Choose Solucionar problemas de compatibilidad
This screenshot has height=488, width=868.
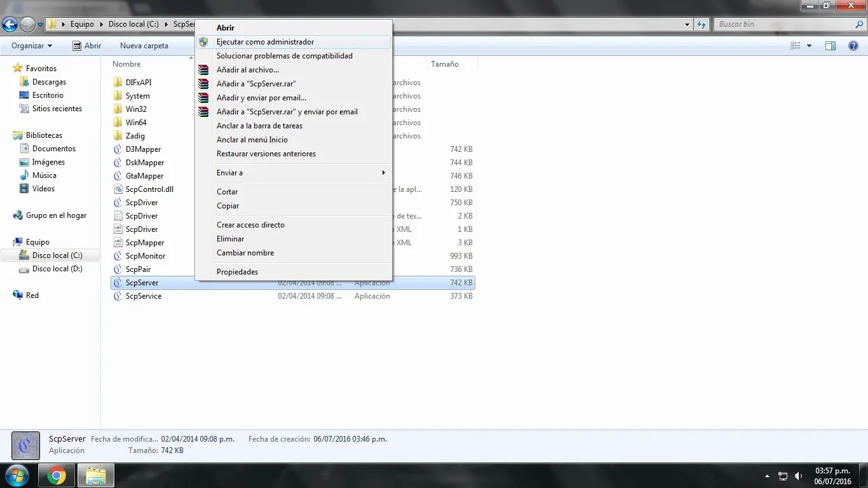(x=294, y=56)
